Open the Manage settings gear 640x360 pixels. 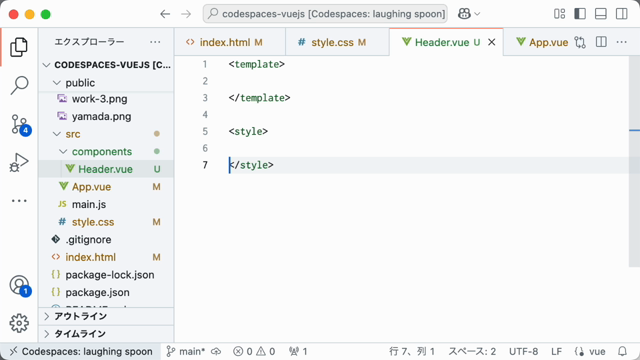point(19,323)
